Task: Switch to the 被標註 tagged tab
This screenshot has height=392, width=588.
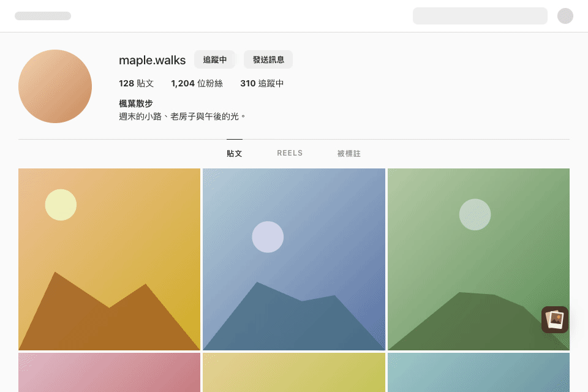Action: 349,153
